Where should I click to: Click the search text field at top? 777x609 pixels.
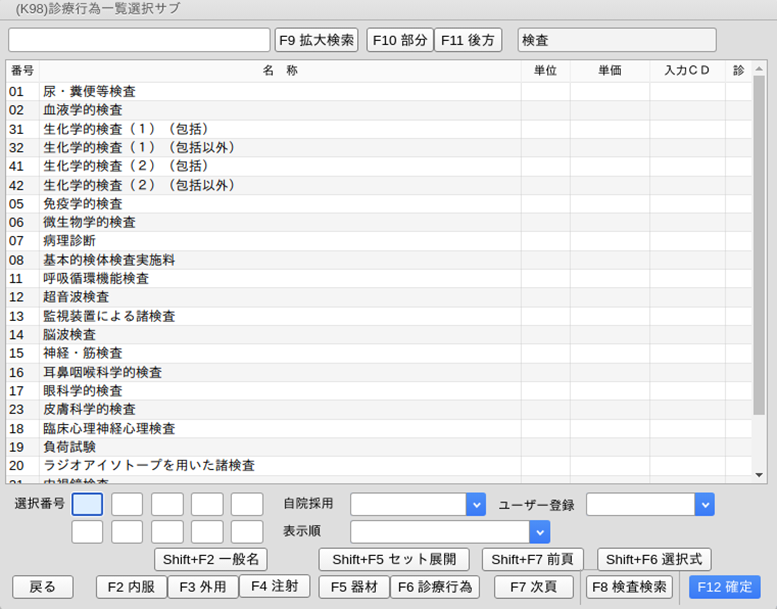pyautogui.click(x=139, y=40)
